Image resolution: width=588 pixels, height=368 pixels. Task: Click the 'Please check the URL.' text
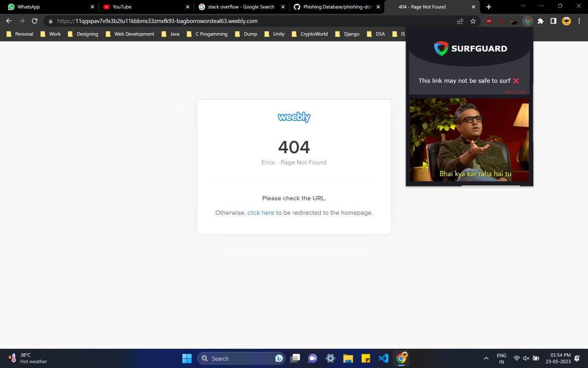[294, 198]
